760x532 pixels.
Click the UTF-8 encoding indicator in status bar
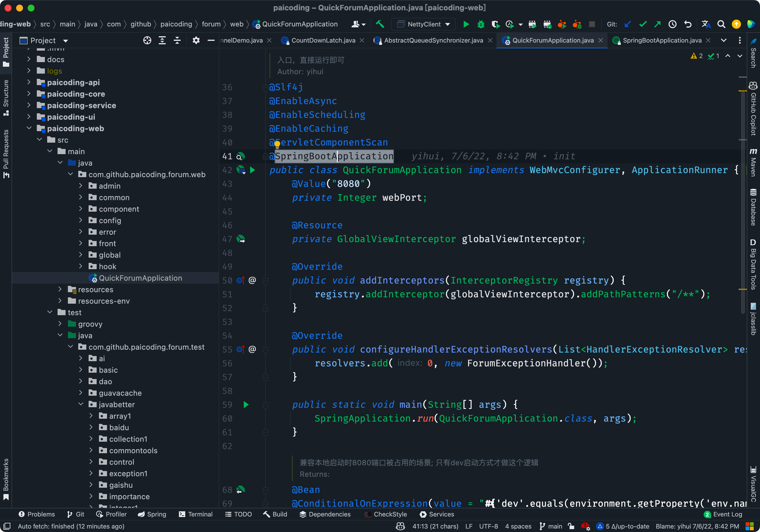point(488,526)
